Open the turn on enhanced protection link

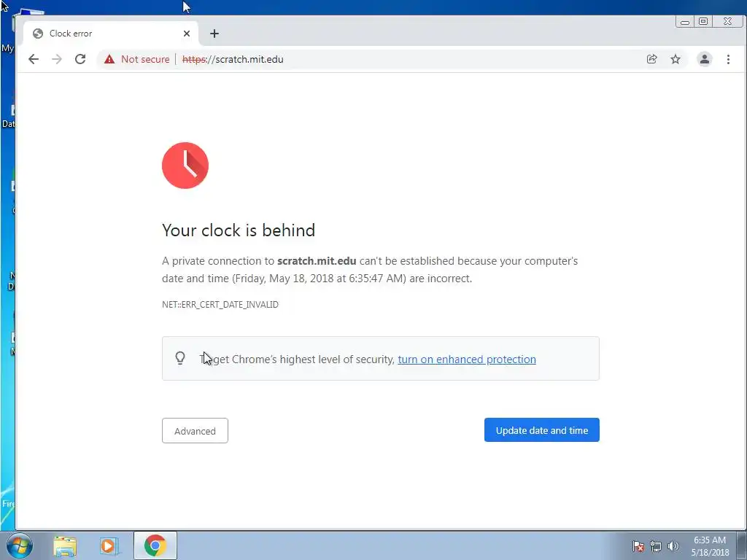[466, 359]
